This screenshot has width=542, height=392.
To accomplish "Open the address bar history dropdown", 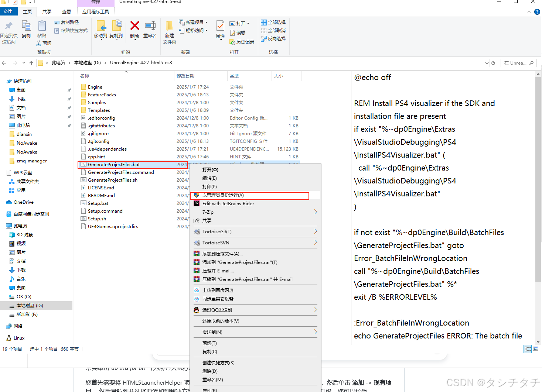I will tap(487, 63).
